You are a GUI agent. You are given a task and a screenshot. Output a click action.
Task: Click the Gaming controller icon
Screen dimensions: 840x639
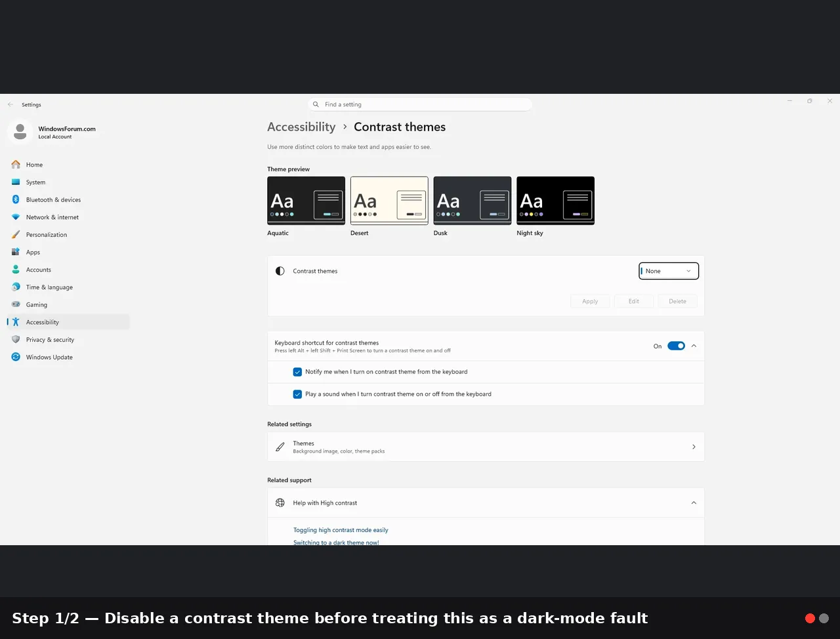(16, 304)
